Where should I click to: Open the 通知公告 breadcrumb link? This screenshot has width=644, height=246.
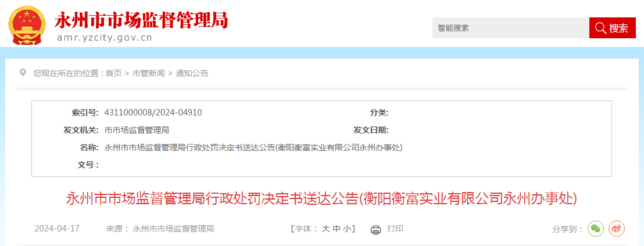tap(192, 73)
